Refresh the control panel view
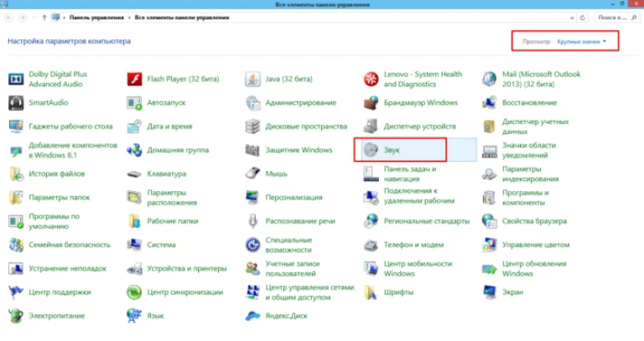Screen dimensions: 644x341 pyautogui.click(x=583, y=18)
